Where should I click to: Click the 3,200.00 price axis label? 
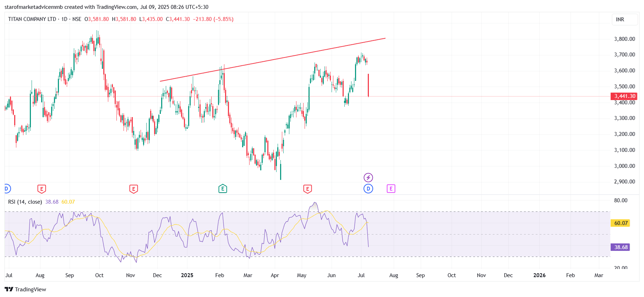(x=624, y=134)
